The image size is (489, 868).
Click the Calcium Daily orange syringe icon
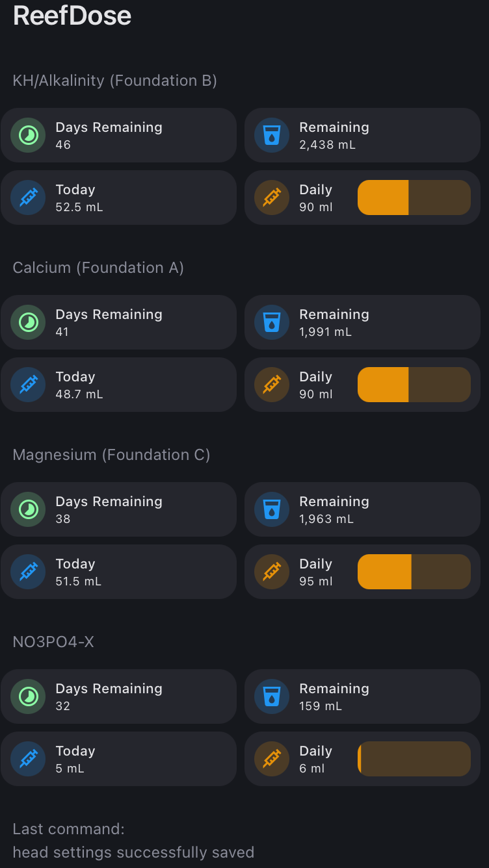[x=272, y=385]
